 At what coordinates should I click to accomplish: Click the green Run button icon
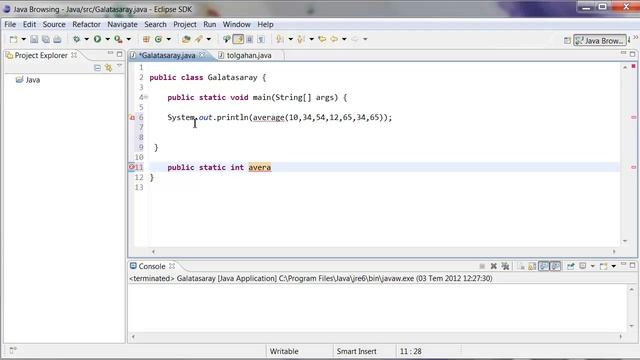pyautogui.click(x=97, y=39)
